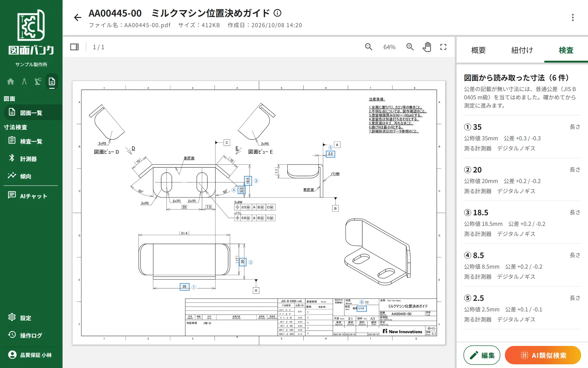Open AIチャット in the sidebar

point(31,196)
